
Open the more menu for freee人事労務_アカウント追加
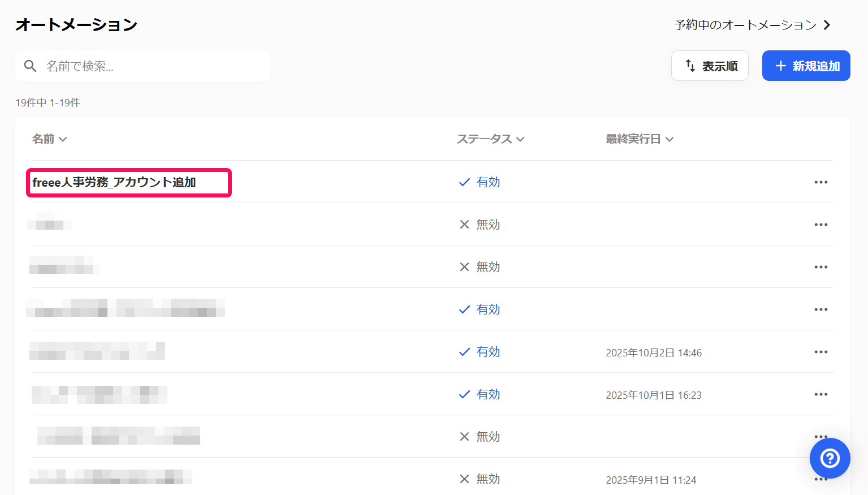[821, 182]
